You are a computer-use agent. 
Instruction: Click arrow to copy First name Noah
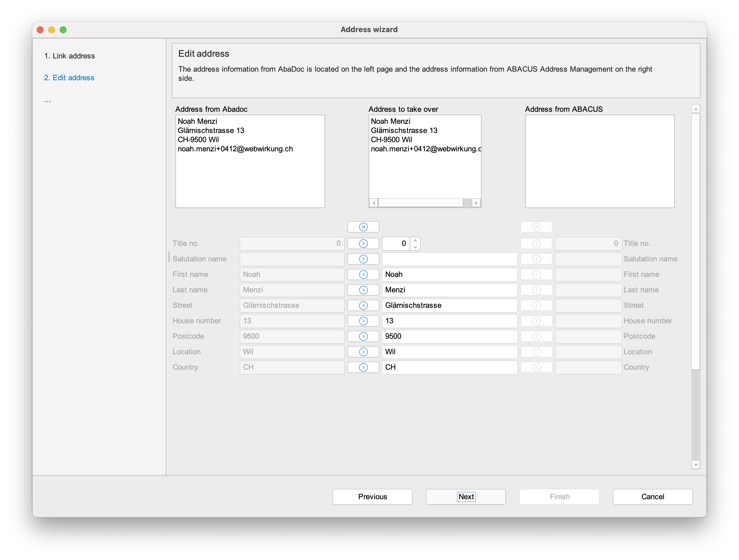(x=363, y=275)
